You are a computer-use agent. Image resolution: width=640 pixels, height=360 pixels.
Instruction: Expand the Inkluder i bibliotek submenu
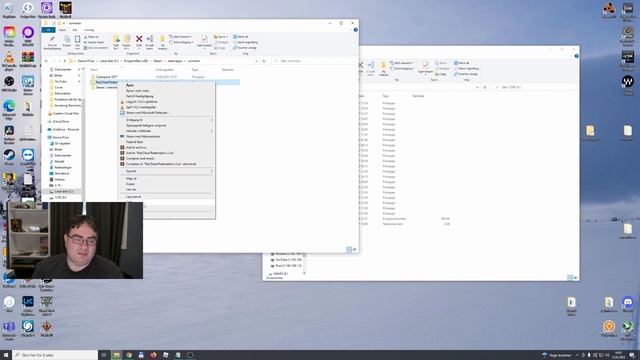tap(167, 131)
